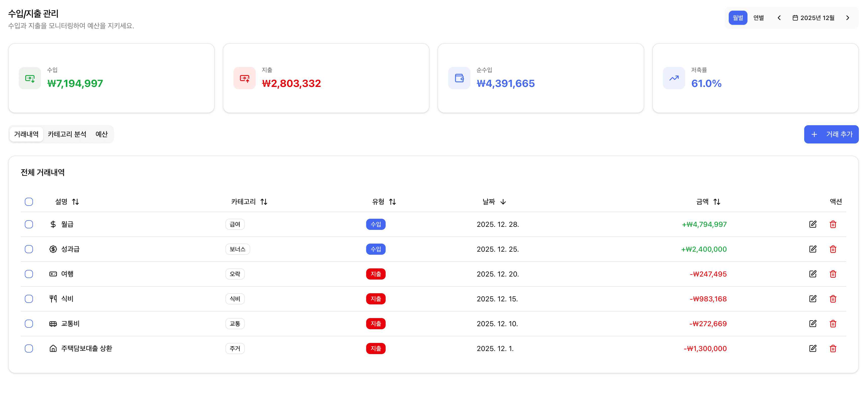Viewport: 868px width, 404px height.
Task: Open the 예산 tab
Action: (x=102, y=134)
